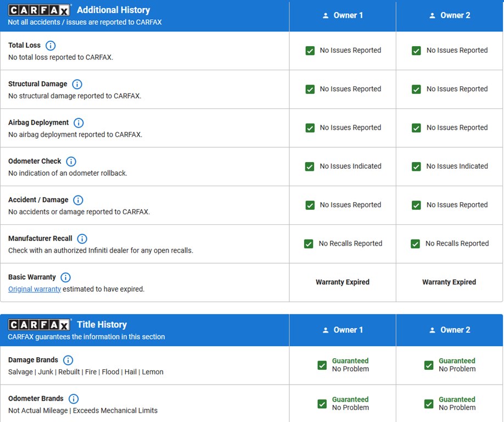Click Structural Damage Owner 2 green checkmark
This screenshot has height=422, width=504.
[416, 89]
